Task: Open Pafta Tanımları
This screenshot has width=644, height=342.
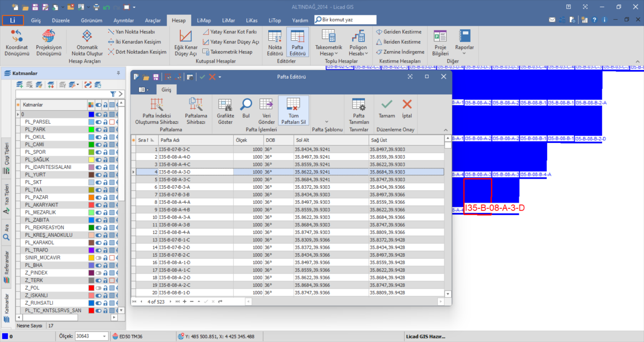Action: (x=359, y=111)
